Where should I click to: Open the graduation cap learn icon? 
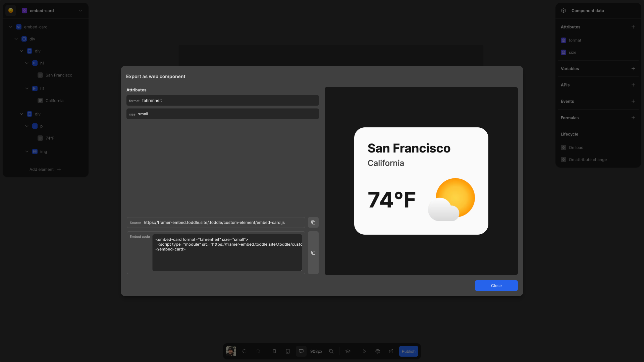click(x=348, y=351)
